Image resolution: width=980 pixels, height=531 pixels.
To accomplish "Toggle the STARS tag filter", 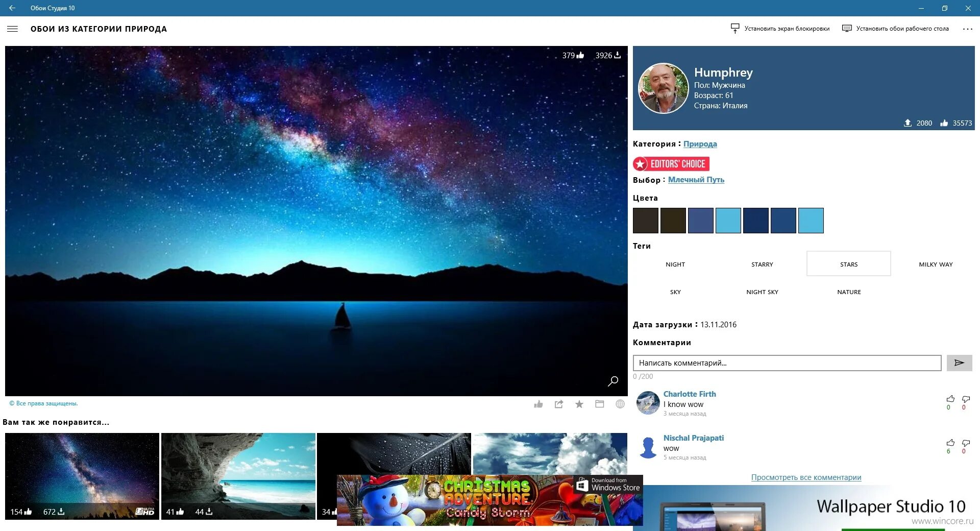I will point(848,264).
